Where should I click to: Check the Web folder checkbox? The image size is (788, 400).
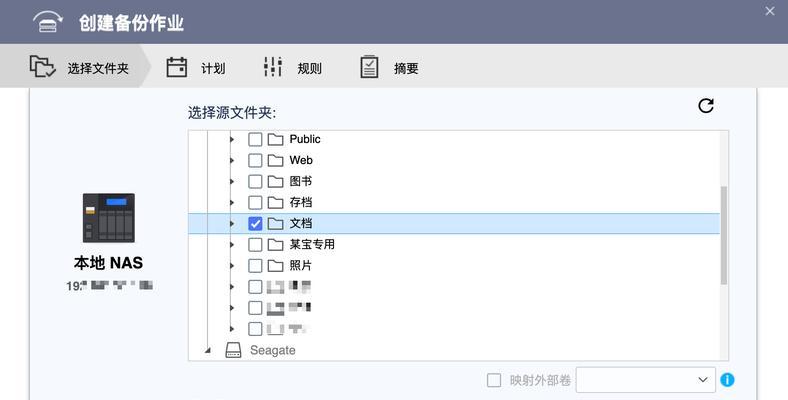coord(255,160)
